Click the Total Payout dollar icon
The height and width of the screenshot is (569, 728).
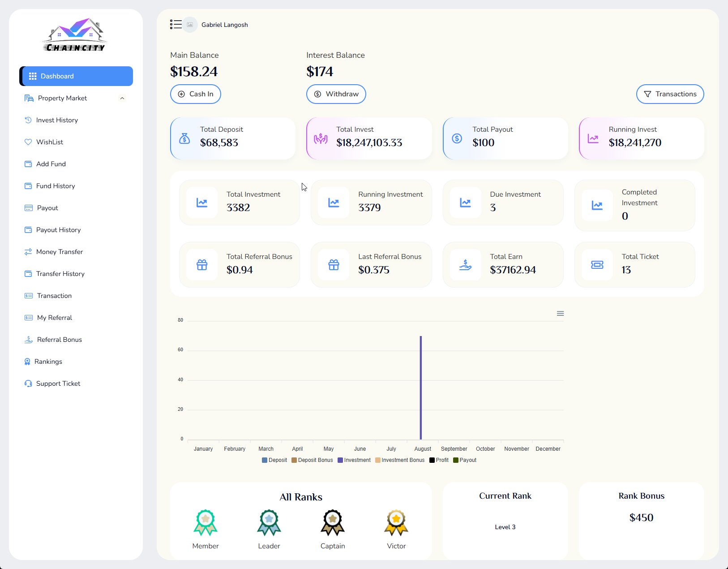(x=457, y=138)
